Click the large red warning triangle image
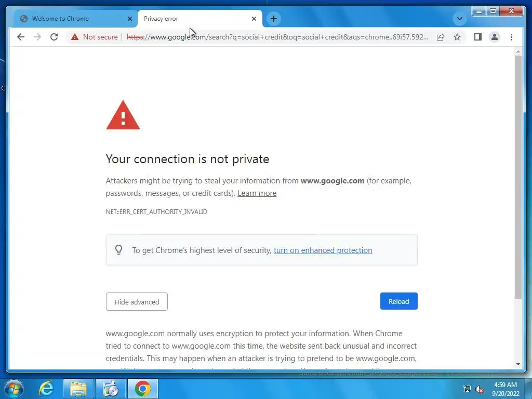The image size is (532, 399). click(123, 115)
